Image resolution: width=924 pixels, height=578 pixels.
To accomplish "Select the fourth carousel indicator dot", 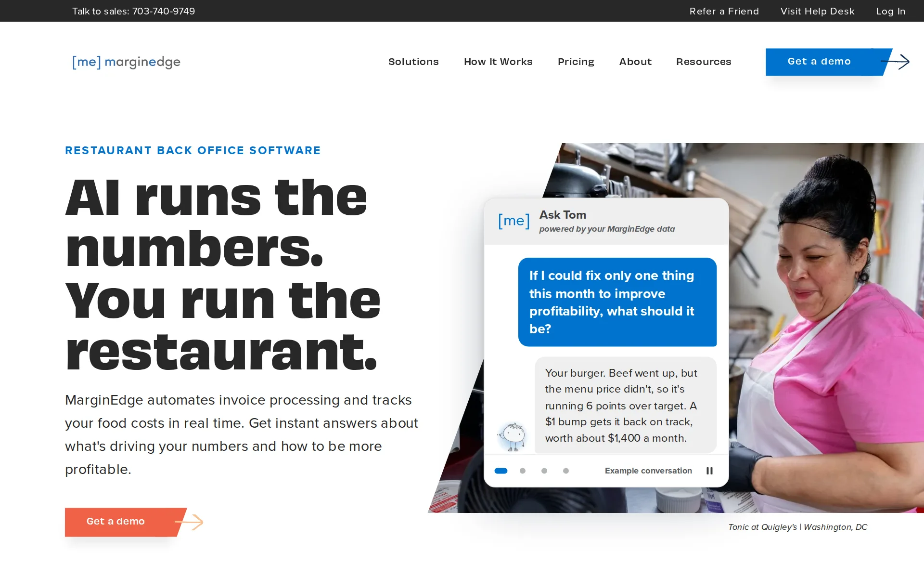I will (566, 471).
